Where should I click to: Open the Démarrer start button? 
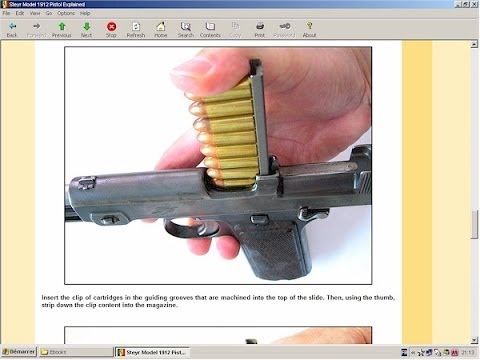[x=19, y=352]
